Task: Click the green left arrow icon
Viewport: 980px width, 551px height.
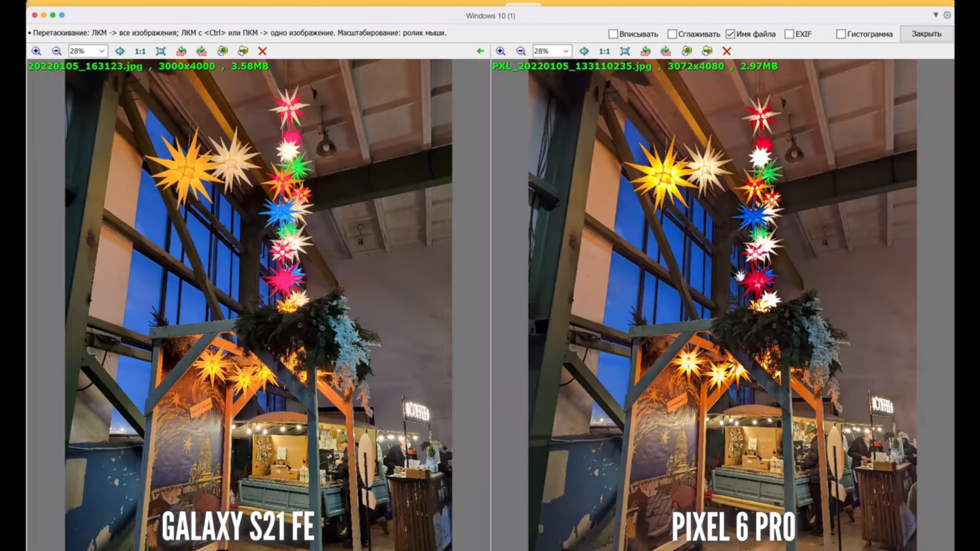Action: 480,51
